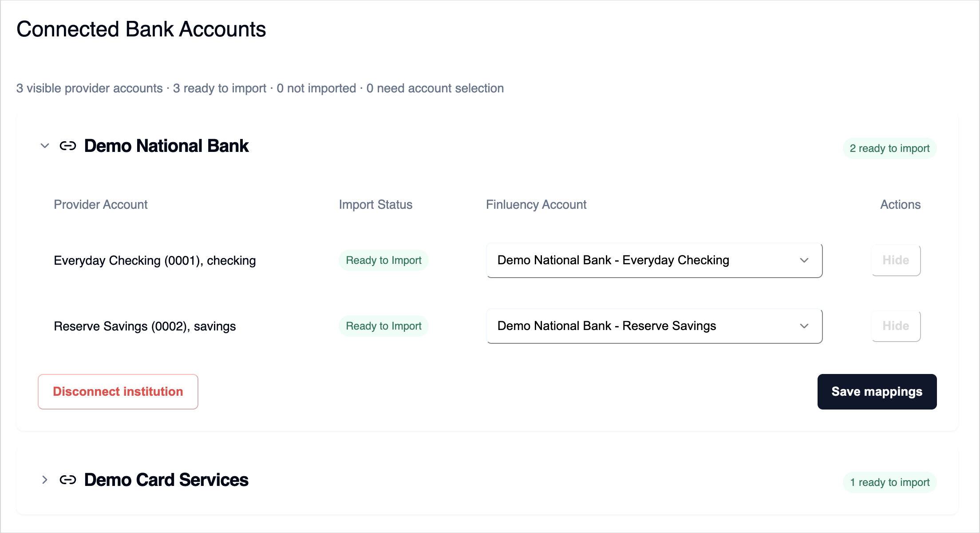Open Reserve Savings Finluency account dropdown

pos(654,326)
